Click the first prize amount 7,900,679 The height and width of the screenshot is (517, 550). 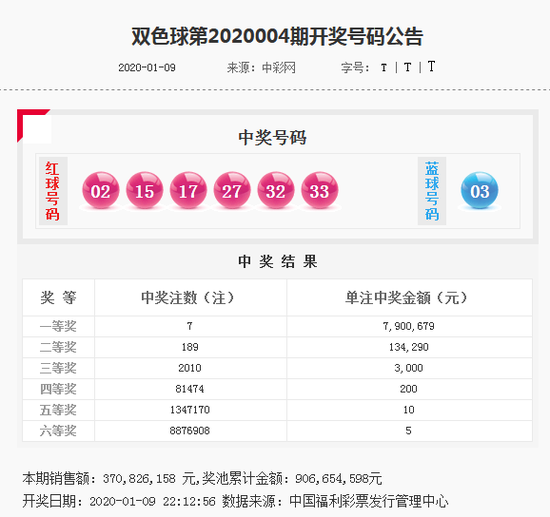click(409, 327)
